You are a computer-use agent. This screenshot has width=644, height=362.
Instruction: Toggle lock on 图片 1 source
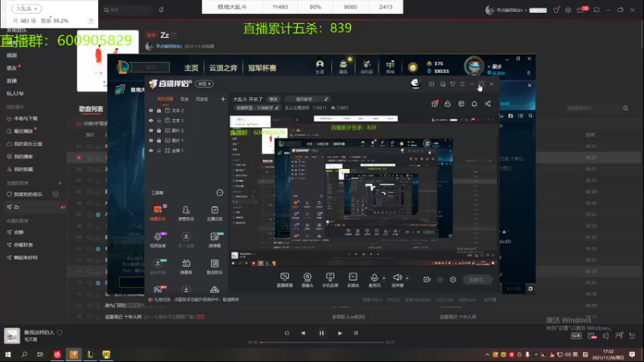click(x=159, y=140)
